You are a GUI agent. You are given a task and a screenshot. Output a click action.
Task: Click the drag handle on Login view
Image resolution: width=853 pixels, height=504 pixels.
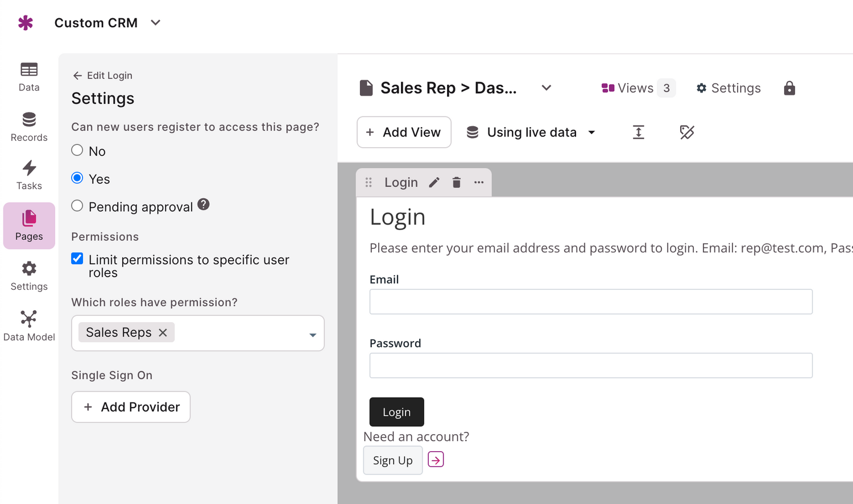(368, 182)
